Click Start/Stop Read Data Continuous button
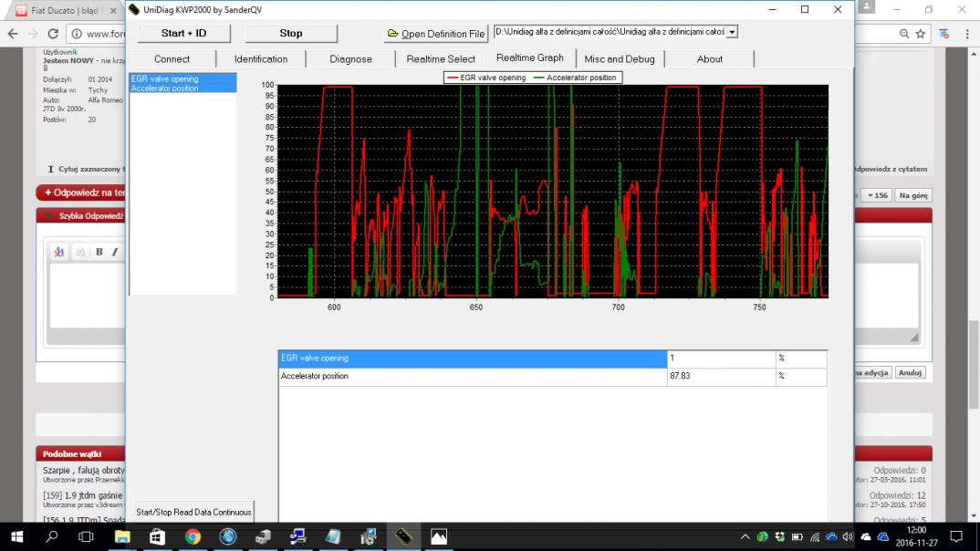 (193, 512)
